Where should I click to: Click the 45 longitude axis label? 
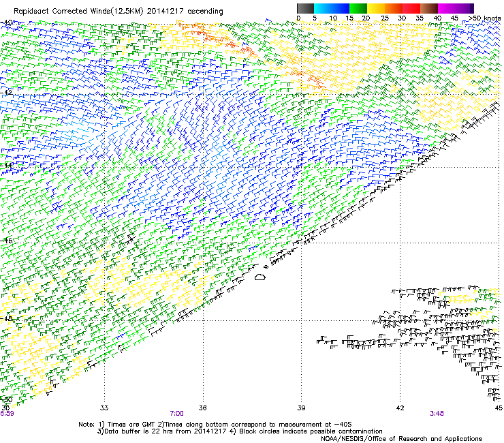[x=499, y=408]
